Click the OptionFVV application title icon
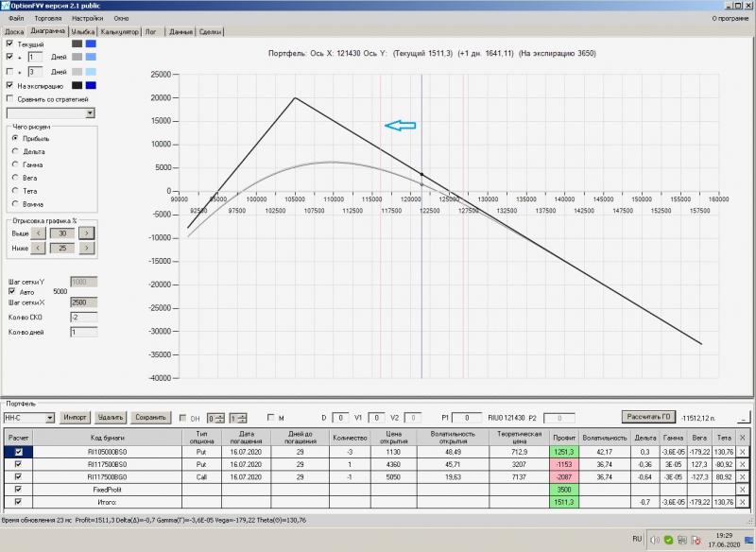This screenshot has height=552, width=756. click(5, 6)
